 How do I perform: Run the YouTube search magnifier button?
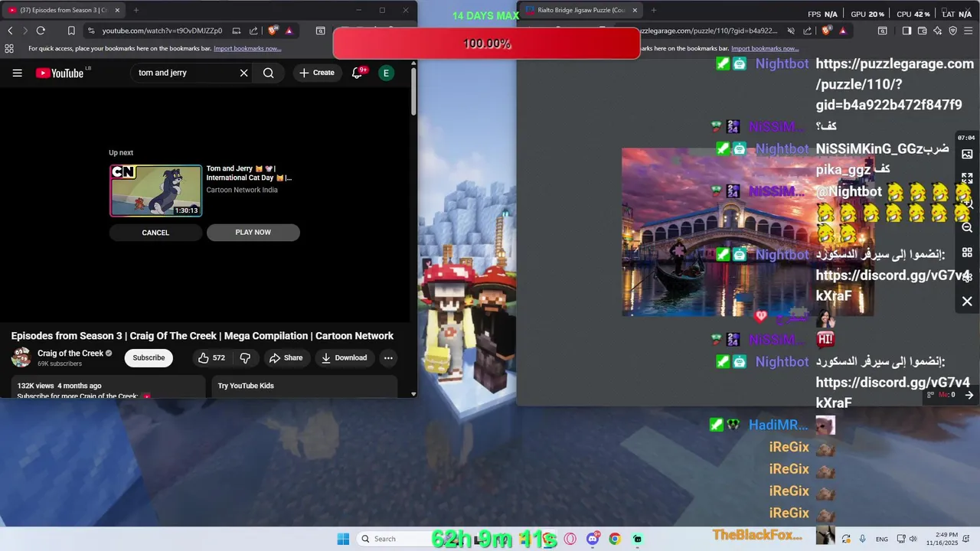pyautogui.click(x=268, y=73)
